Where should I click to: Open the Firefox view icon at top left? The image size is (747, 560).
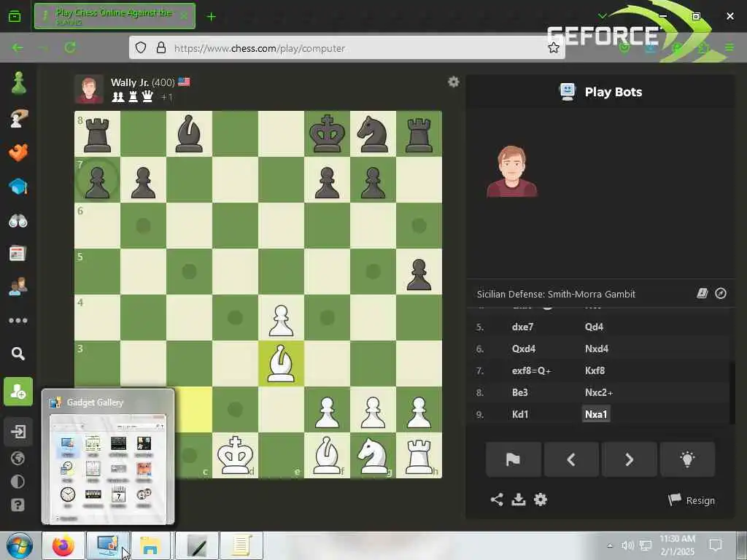click(x=15, y=17)
